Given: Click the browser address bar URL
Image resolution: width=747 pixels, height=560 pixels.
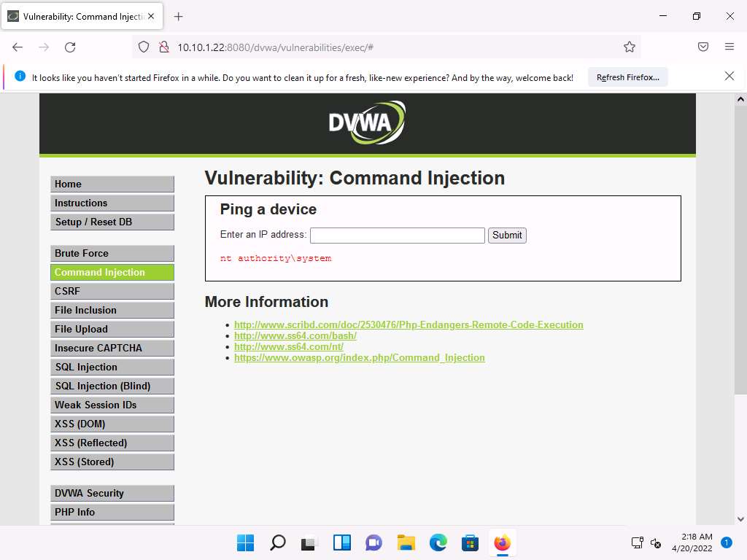Looking at the screenshot, I should (x=365, y=47).
